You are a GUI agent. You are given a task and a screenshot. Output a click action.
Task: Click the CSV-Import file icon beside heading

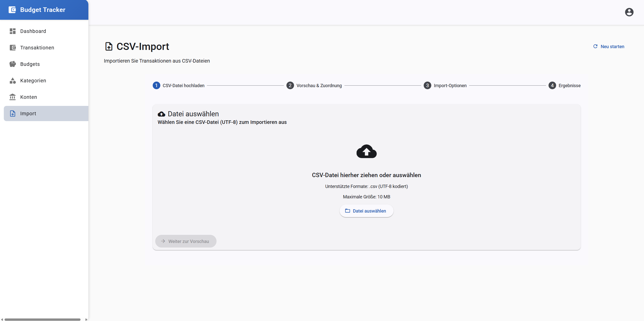pos(109,47)
